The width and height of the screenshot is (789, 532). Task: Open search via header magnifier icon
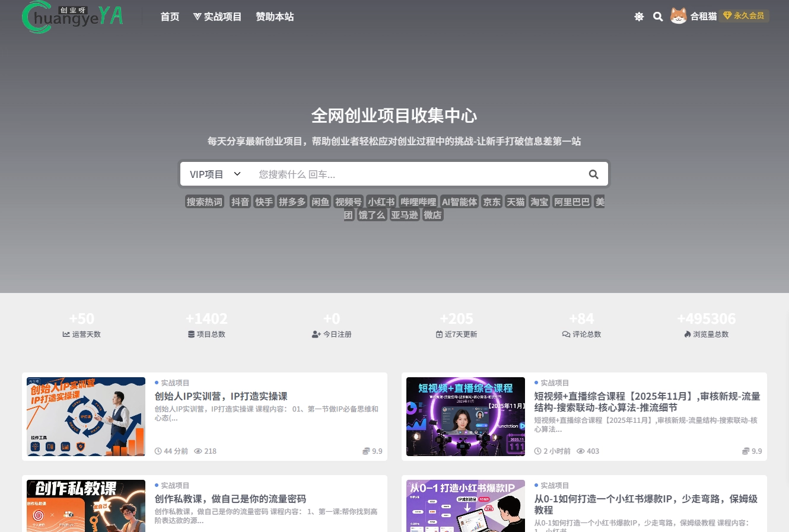pyautogui.click(x=658, y=17)
